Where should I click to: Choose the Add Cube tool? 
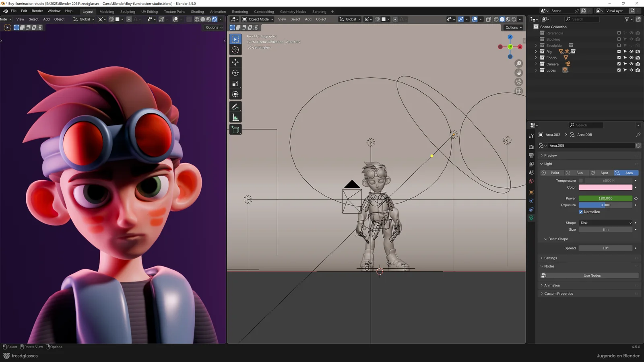coord(235,130)
